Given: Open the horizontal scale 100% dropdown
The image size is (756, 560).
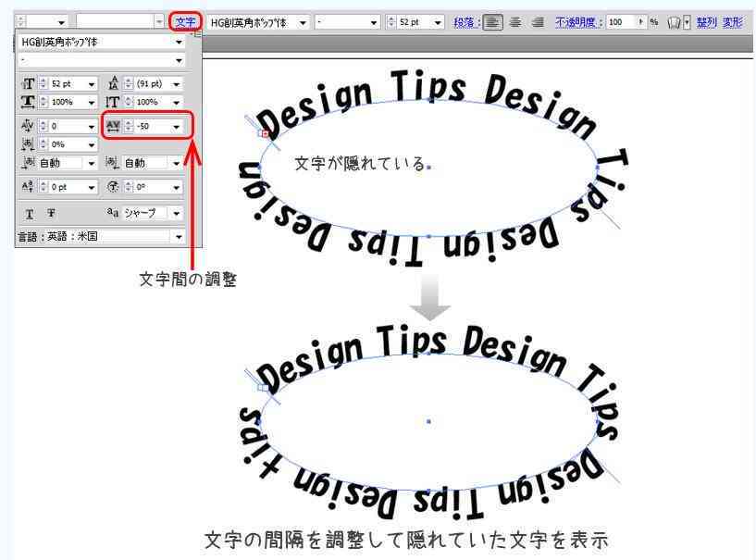Looking at the screenshot, I should pos(91,102).
